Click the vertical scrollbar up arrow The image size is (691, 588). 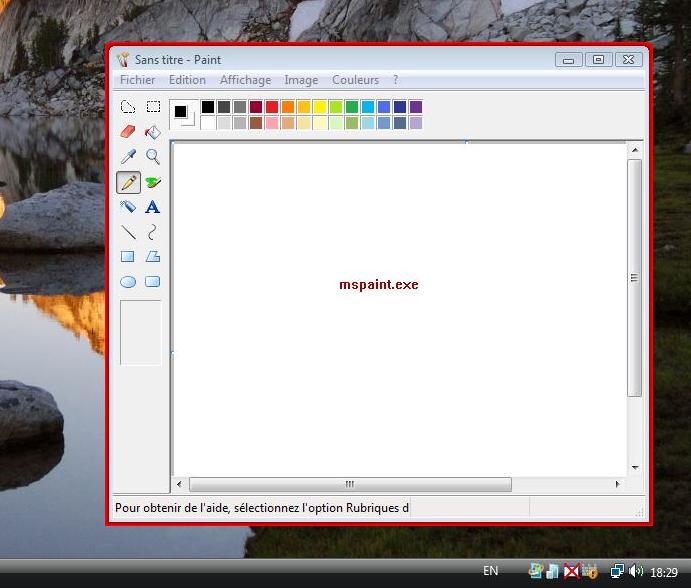(635, 150)
